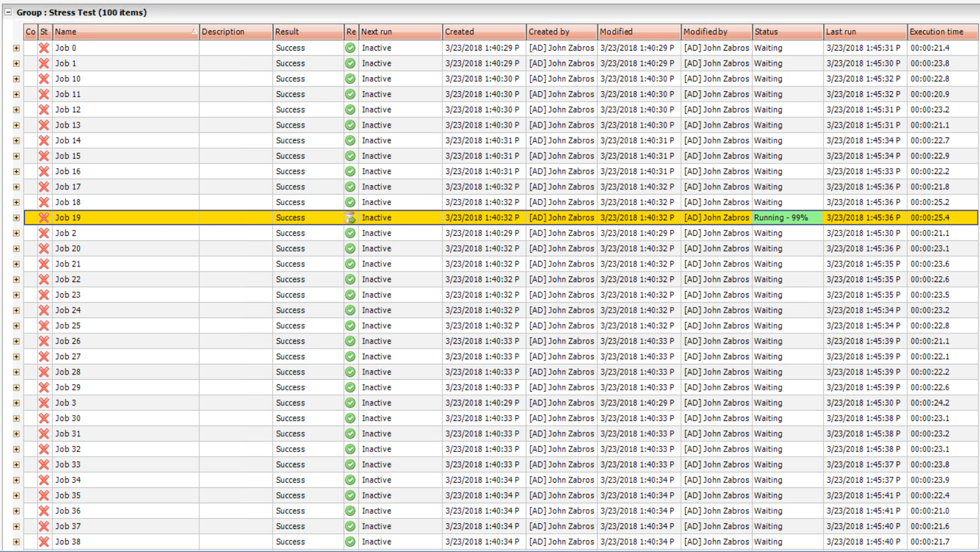980x552 pixels.
Task: Click the green success checkmark icon for Job 10
Action: 350,79
